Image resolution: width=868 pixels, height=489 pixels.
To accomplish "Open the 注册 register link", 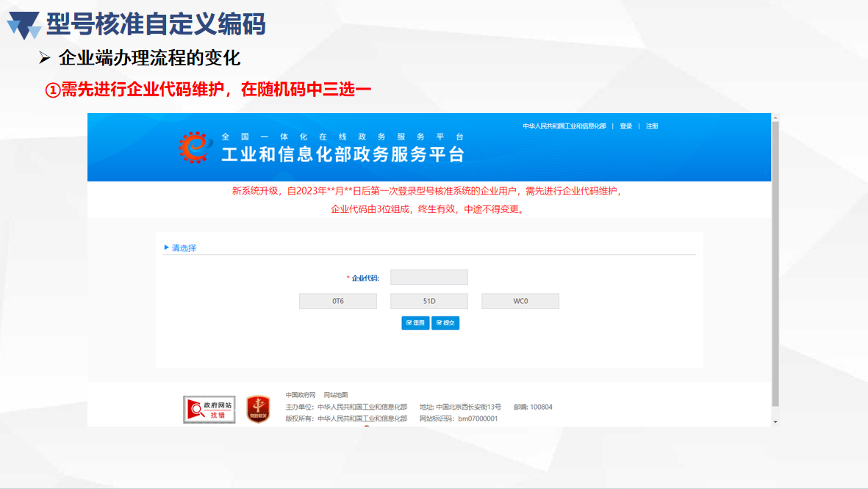I will 652,126.
